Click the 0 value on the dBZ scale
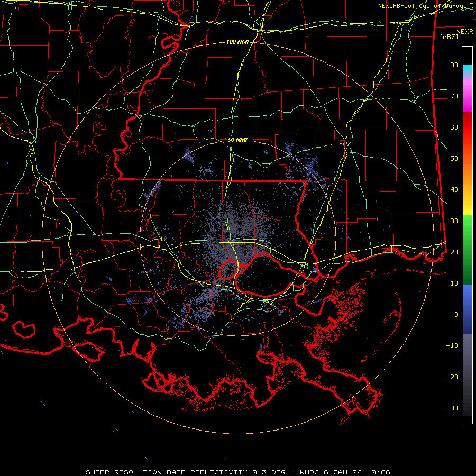476x476 pixels. tap(456, 315)
